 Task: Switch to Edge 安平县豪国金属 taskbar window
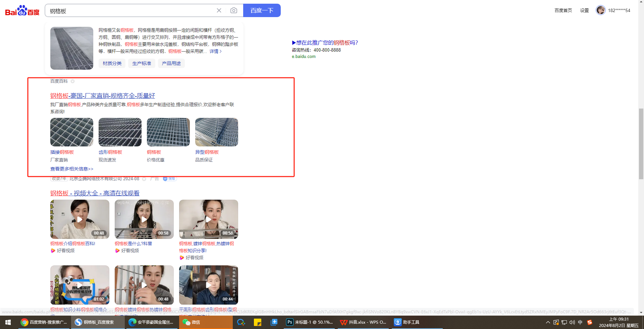tap(152, 322)
